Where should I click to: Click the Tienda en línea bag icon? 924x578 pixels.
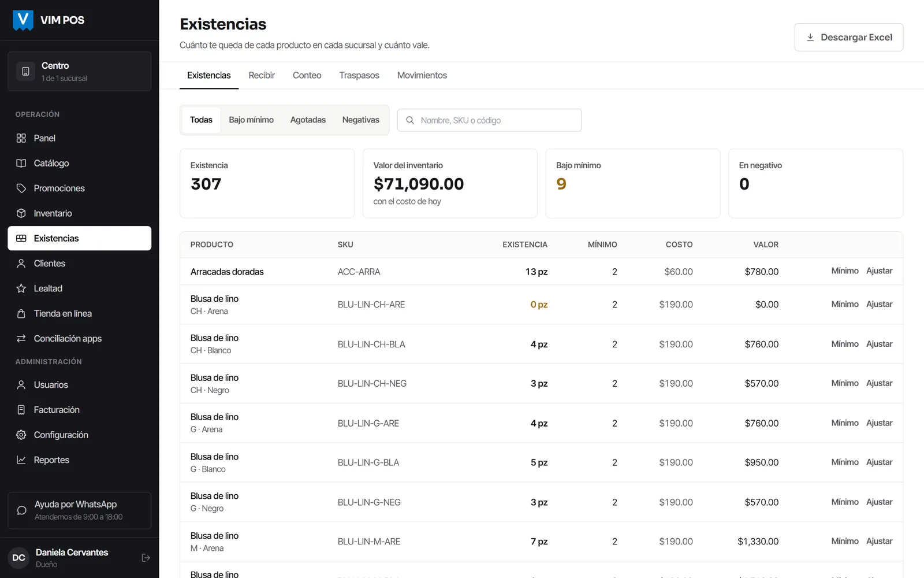[x=21, y=313]
